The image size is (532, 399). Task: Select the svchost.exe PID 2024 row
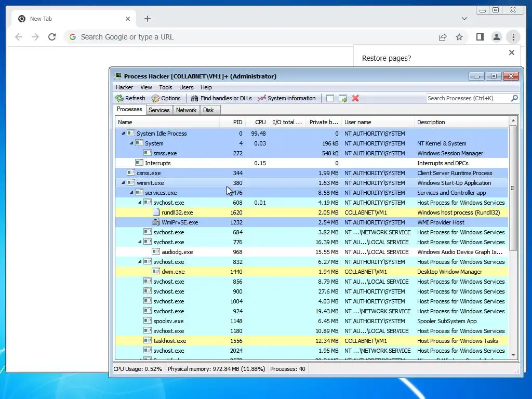312,351
